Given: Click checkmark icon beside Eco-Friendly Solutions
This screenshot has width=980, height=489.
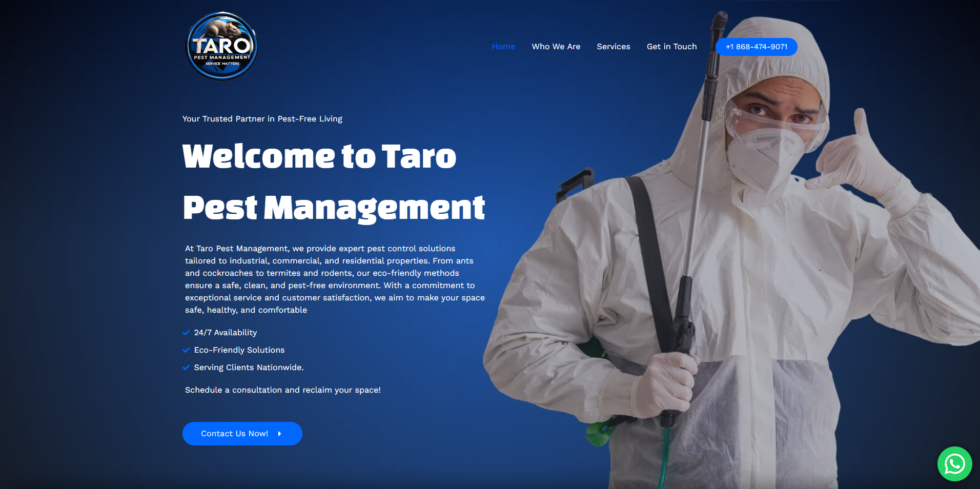Looking at the screenshot, I should pyautogui.click(x=186, y=350).
